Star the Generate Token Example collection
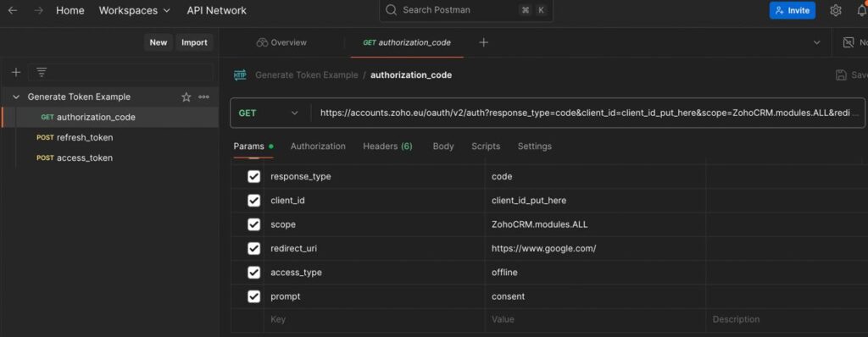The image size is (868, 337). pyautogui.click(x=186, y=97)
